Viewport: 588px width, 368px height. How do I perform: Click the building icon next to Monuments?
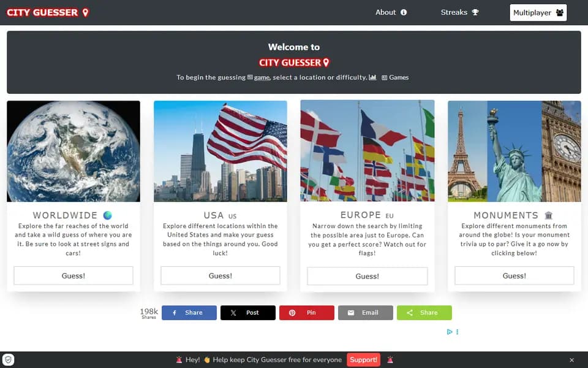click(549, 215)
